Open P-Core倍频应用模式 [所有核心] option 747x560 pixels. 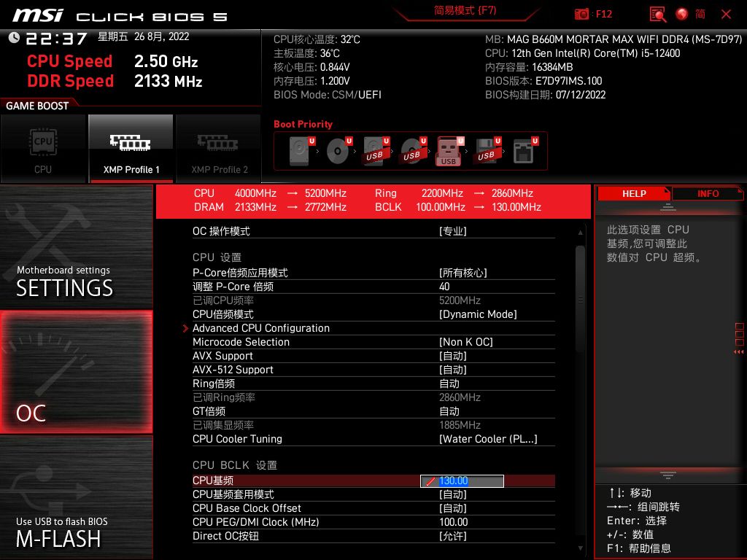point(373,273)
